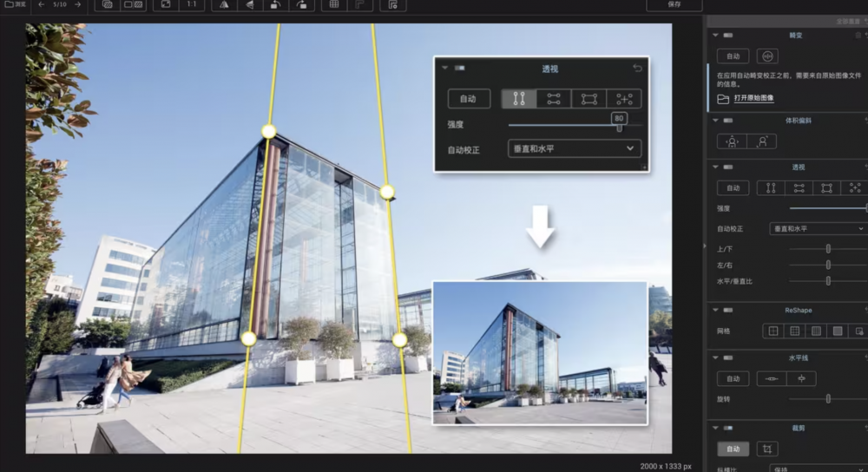The width and height of the screenshot is (868, 472).
Task: Select the third ReShape grid density
Action: point(816,331)
